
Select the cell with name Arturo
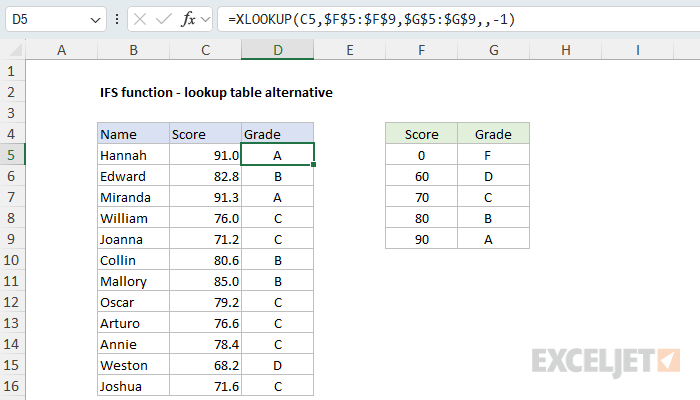[x=133, y=323]
